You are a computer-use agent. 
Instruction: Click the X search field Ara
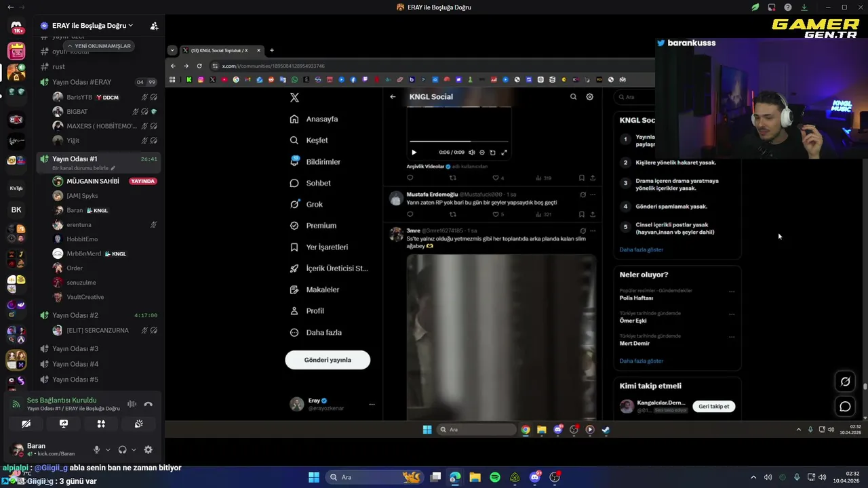(x=636, y=97)
